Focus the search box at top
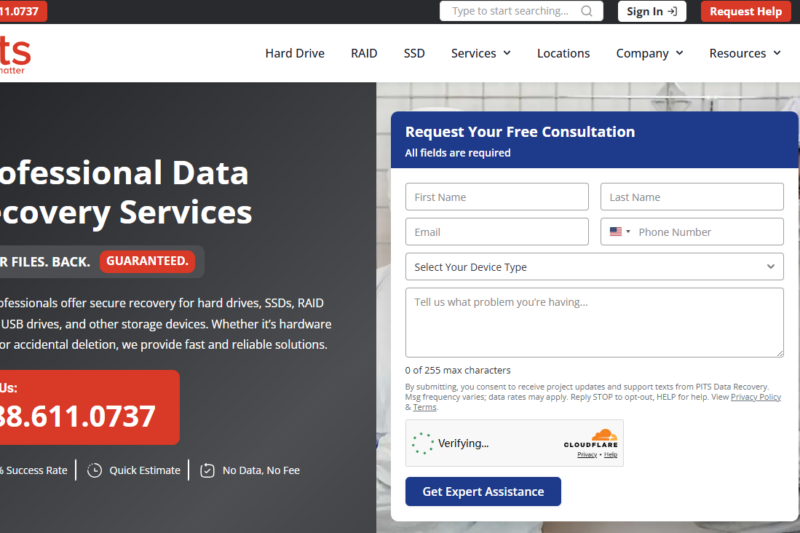 pyautogui.click(x=521, y=11)
